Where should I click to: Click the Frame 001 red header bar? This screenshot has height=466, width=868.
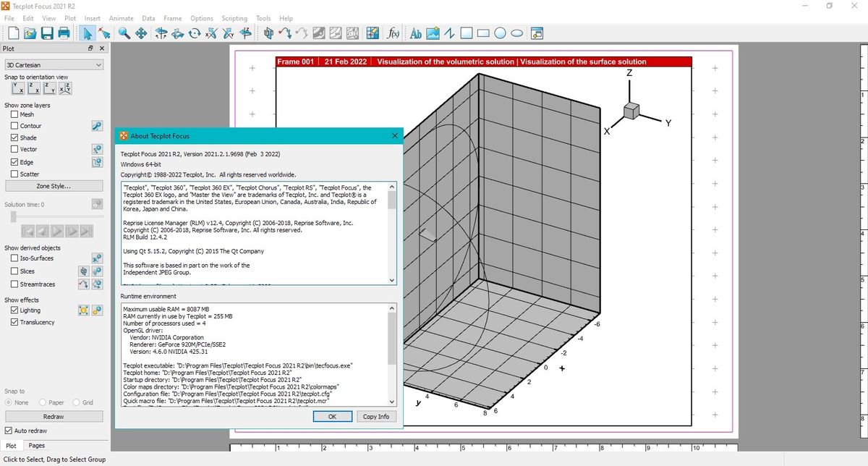point(485,62)
